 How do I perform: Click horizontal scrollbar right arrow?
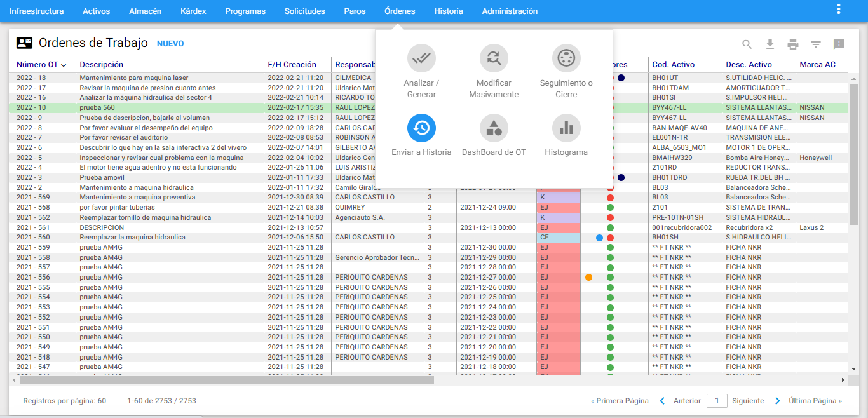(x=843, y=380)
